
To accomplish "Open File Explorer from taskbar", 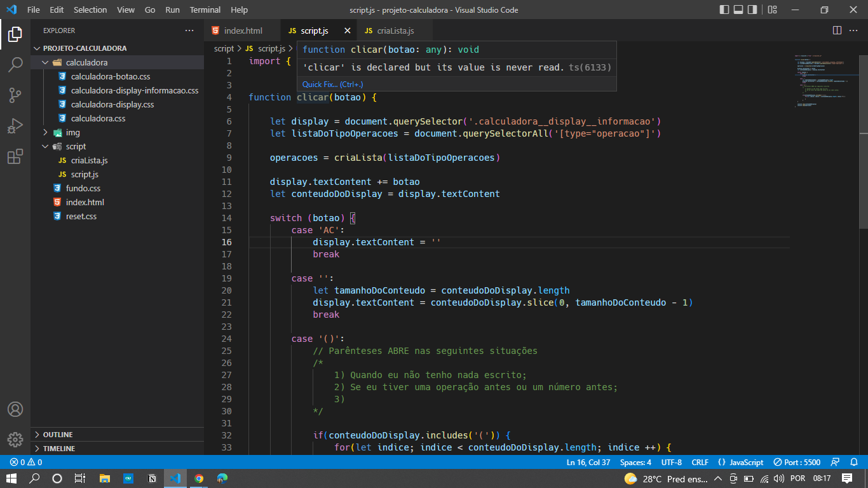I will (x=104, y=478).
